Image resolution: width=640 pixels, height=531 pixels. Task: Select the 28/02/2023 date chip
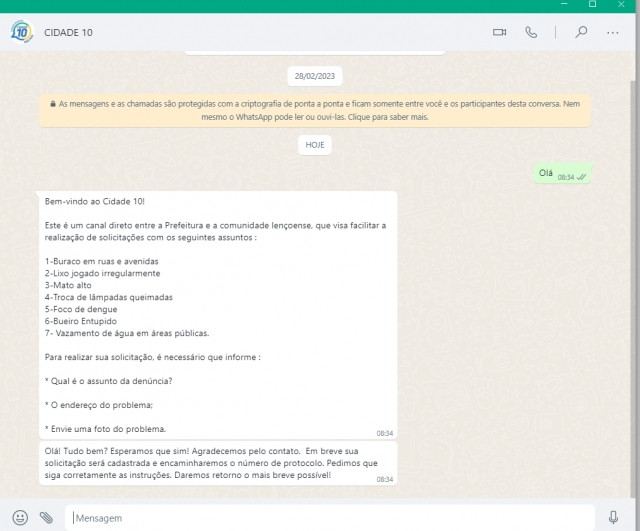315,76
